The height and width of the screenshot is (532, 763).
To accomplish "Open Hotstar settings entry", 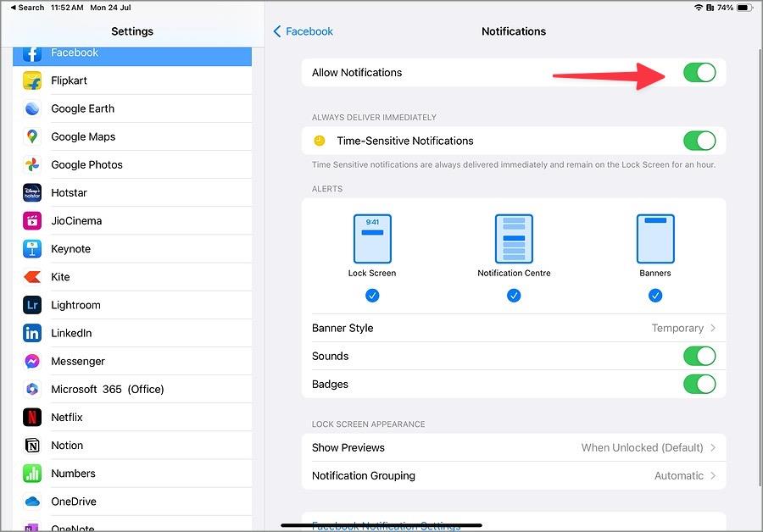I will click(132, 192).
